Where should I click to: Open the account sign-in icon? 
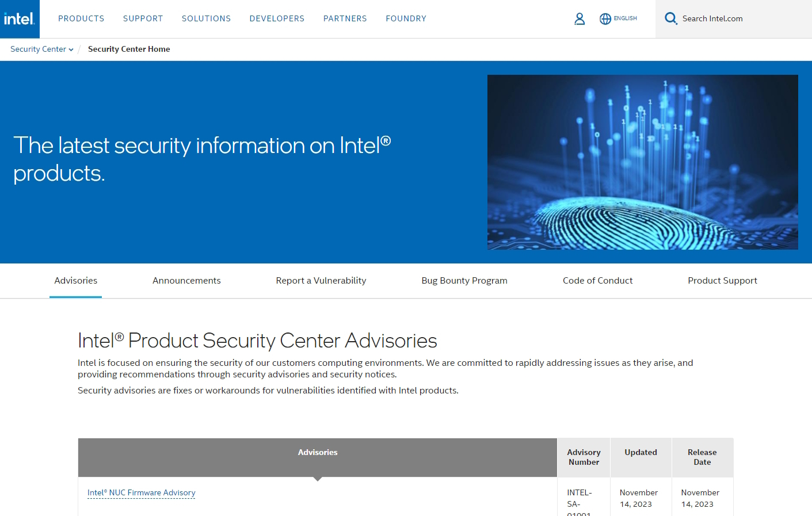click(x=580, y=18)
